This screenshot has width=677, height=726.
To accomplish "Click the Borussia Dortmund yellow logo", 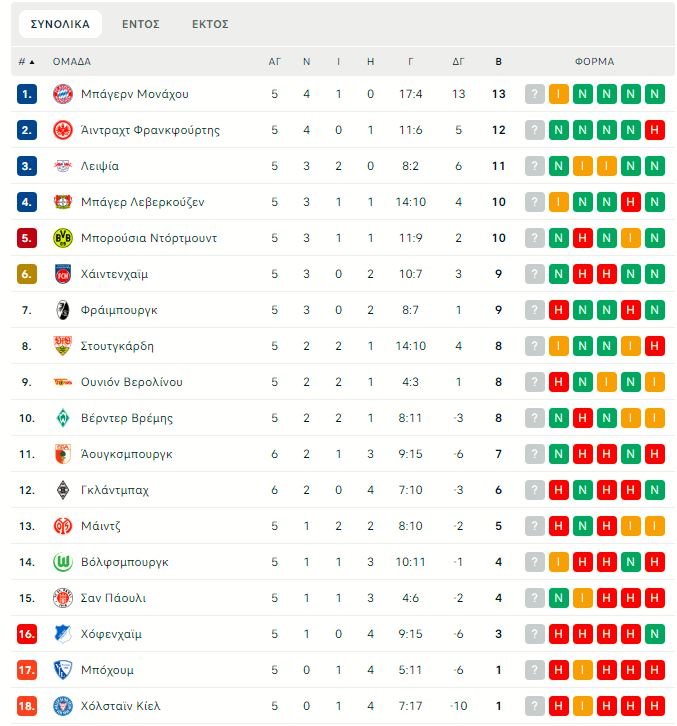I will click(x=63, y=238).
